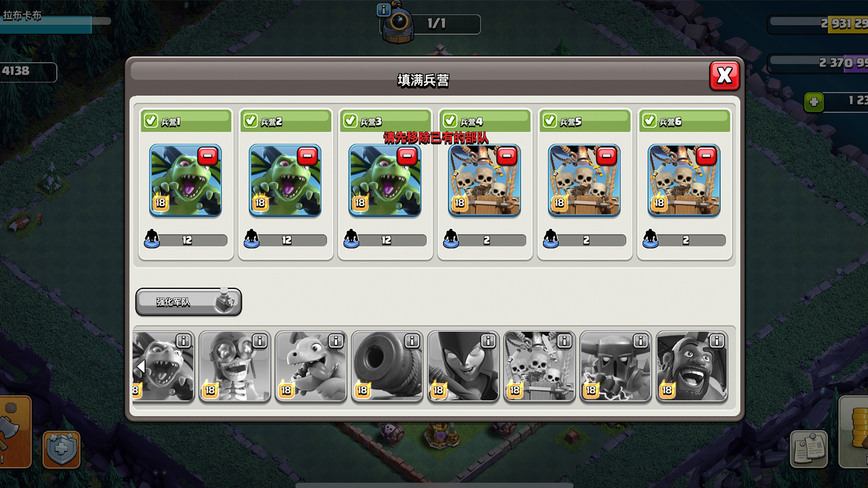Click the 强化军队 button
Image resolution: width=868 pixels, height=488 pixels.
pyautogui.click(x=188, y=301)
